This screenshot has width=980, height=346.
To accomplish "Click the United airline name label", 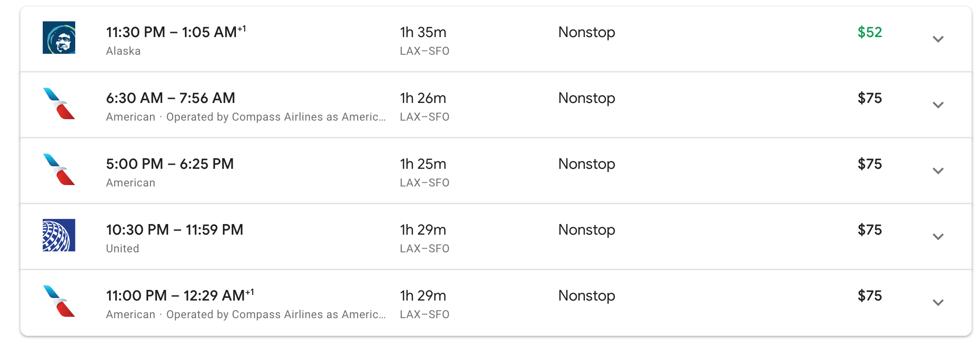I will click(x=123, y=249).
